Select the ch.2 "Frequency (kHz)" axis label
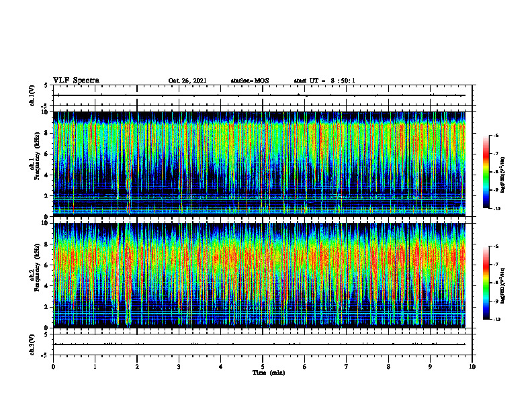This screenshot has height=411, width=532. (x=37, y=267)
